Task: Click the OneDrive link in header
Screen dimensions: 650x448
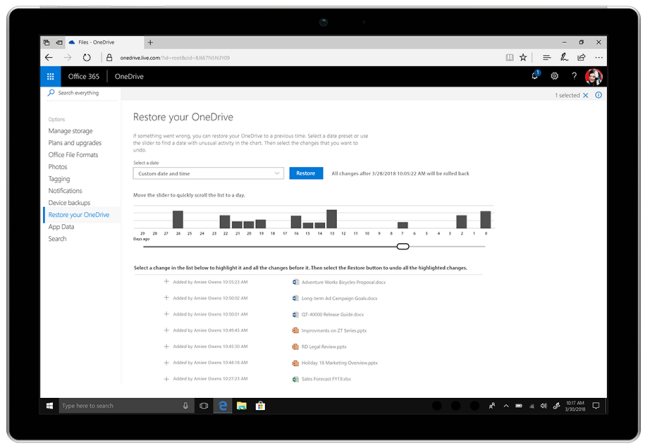Action: pos(129,76)
